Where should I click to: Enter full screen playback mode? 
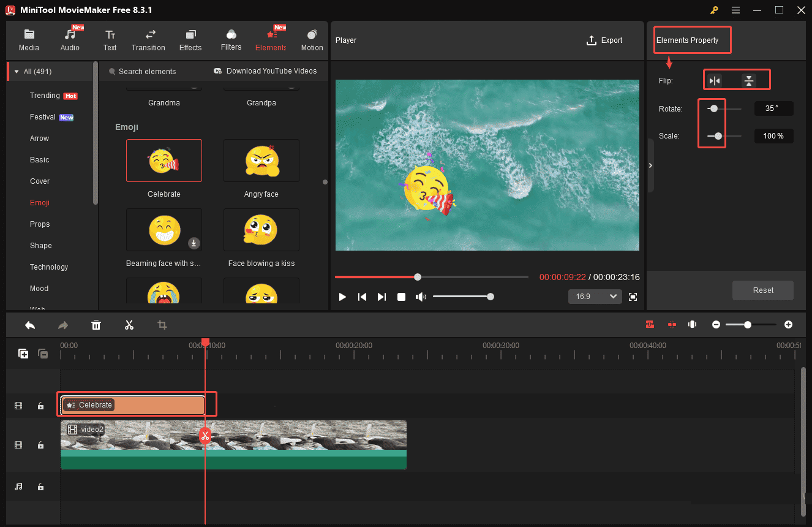(x=633, y=297)
